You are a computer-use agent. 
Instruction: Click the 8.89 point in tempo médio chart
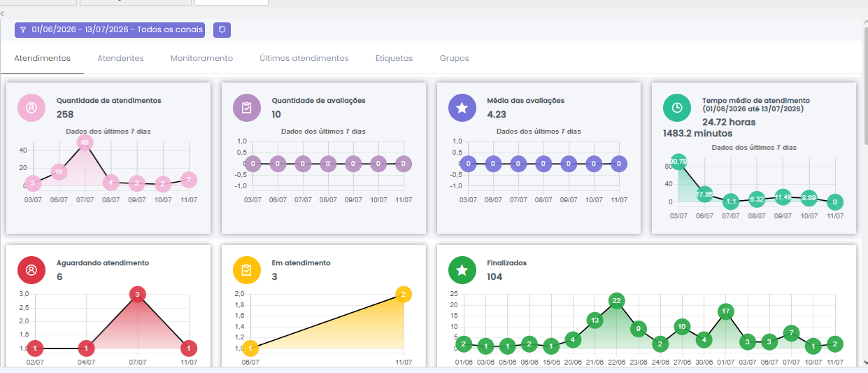[x=809, y=198]
